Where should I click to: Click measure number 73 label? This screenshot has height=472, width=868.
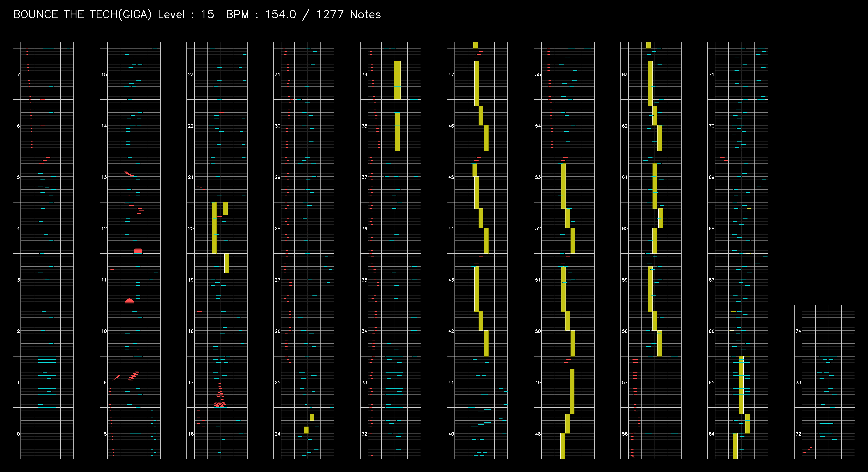tap(798, 383)
